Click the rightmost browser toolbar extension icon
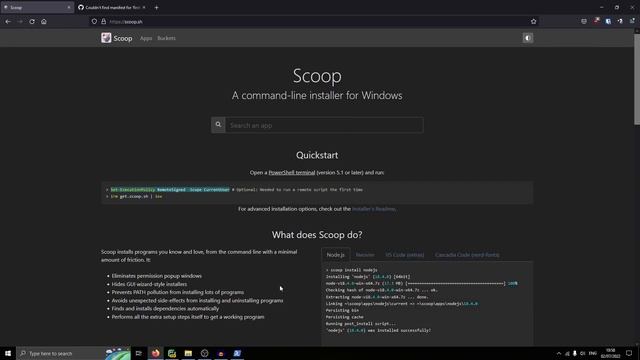Image resolution: width=640 pixels, height=360 pixels. click(x=632, y=21)
